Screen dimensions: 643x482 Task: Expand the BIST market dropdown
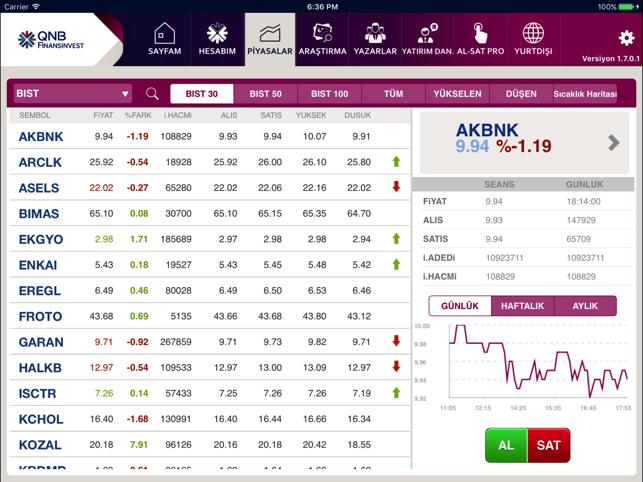coord(73,94)
